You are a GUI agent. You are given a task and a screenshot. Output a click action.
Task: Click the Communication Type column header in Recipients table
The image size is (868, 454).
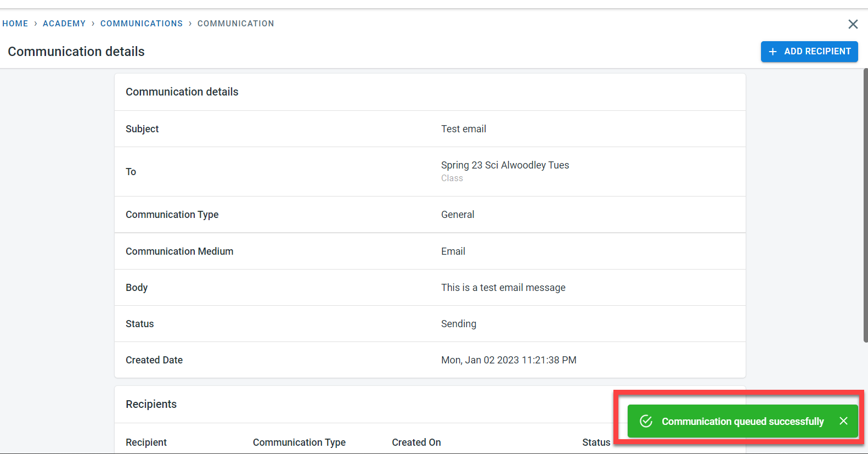[299, 442]
